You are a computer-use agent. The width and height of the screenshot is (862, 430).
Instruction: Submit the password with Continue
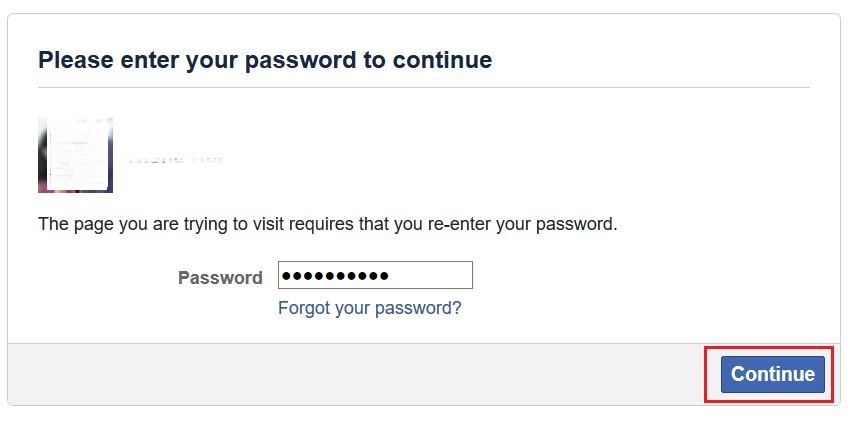pos(772,374)
